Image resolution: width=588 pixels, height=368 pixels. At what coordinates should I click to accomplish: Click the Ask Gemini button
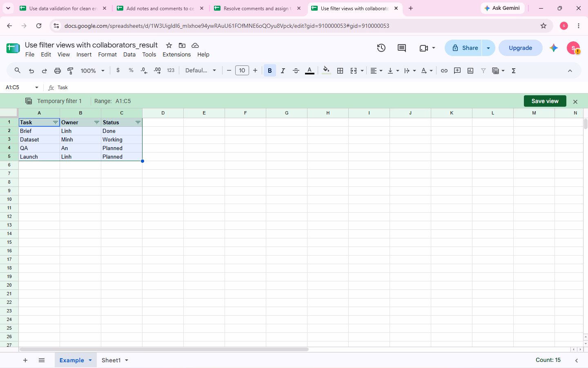coord(502,8)
